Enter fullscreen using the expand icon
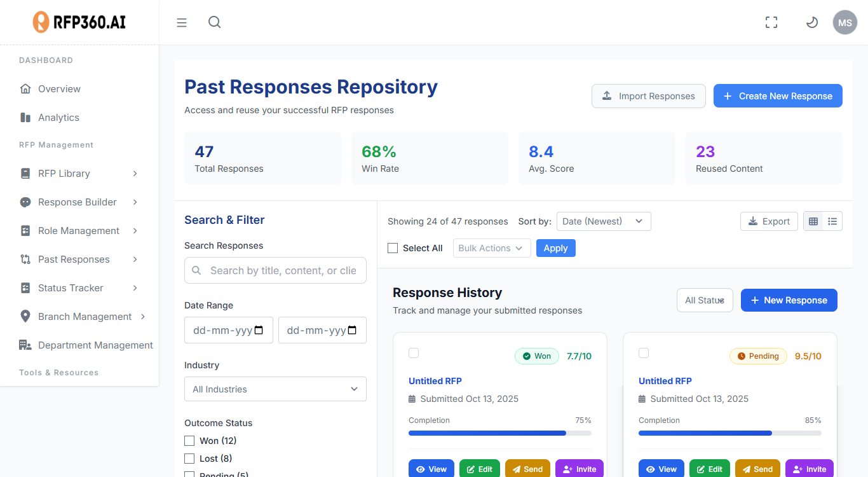 (771, 22)
